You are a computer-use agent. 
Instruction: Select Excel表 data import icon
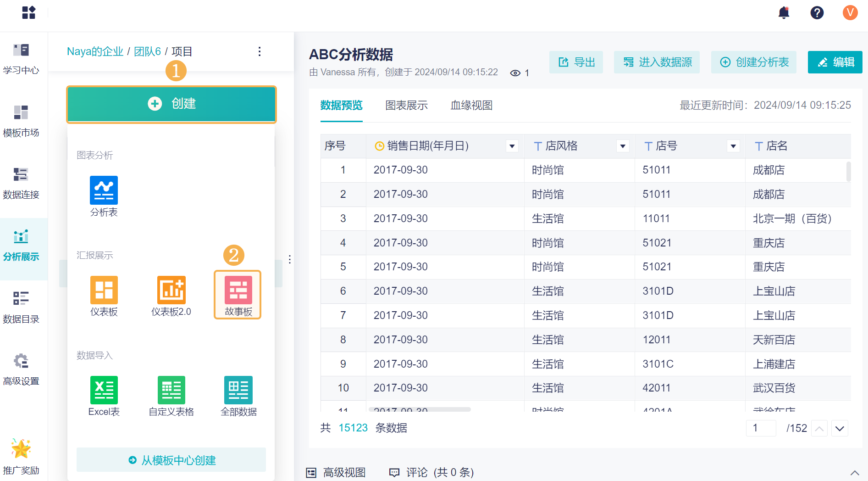point(104,390)
